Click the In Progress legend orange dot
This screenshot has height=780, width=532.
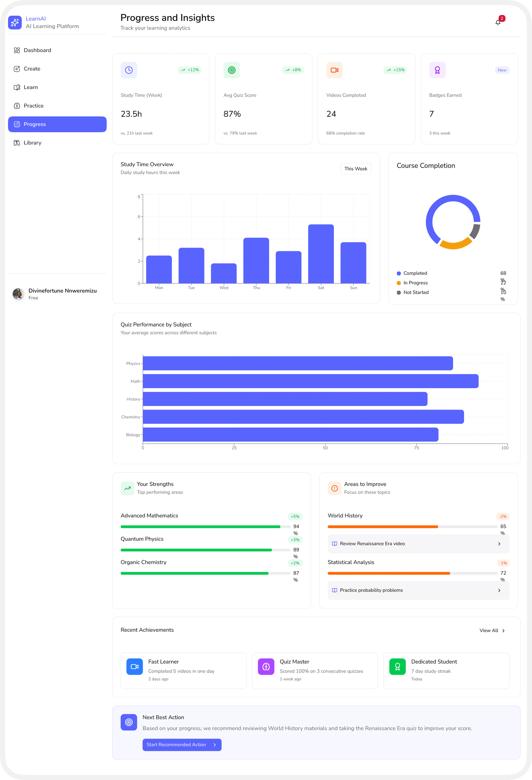click(x=399, y=283)
